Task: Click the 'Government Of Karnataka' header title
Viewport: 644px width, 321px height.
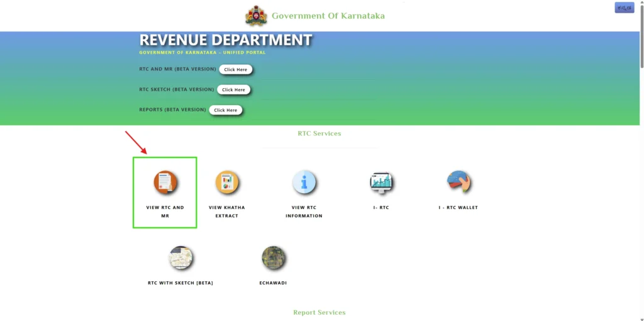Action: point(328,16)
